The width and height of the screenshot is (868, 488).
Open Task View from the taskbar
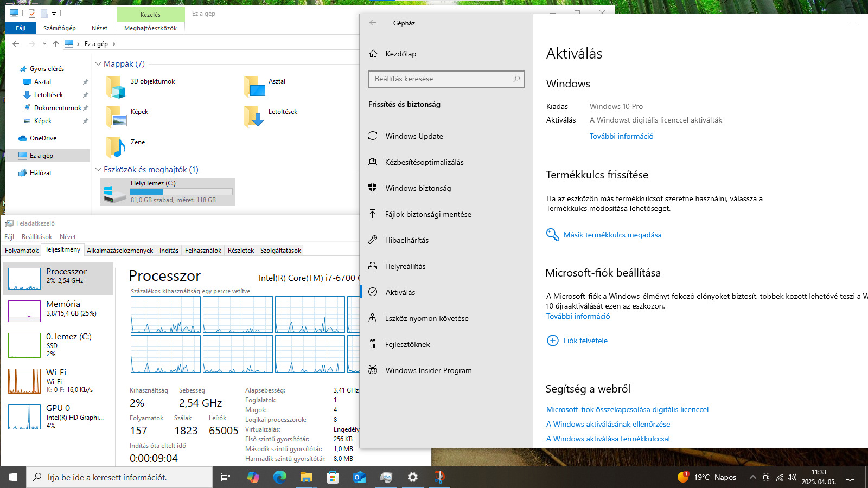[226, 477]
